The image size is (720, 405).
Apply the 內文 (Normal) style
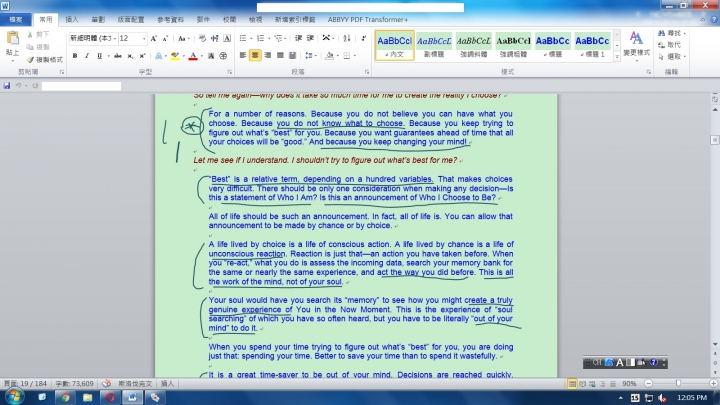394,45
